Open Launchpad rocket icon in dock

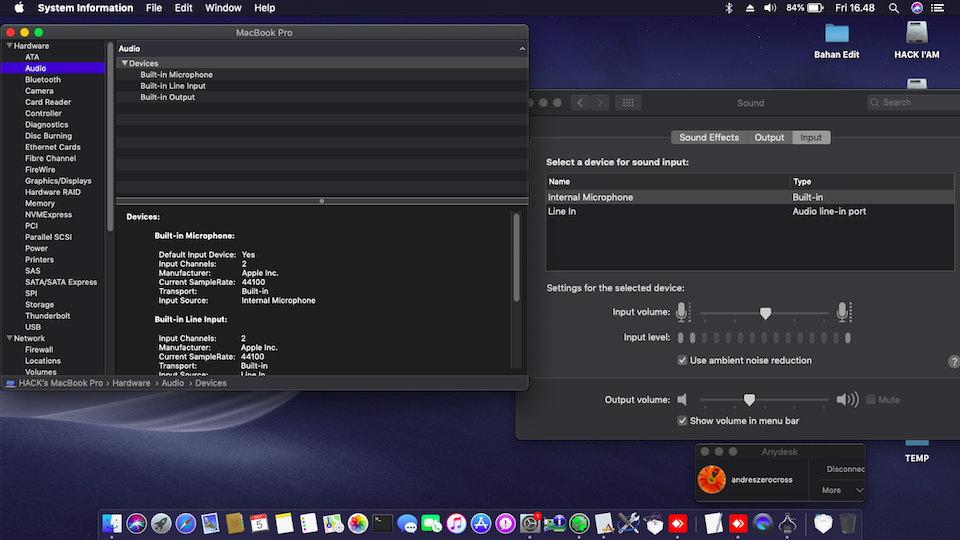(161, 523)
